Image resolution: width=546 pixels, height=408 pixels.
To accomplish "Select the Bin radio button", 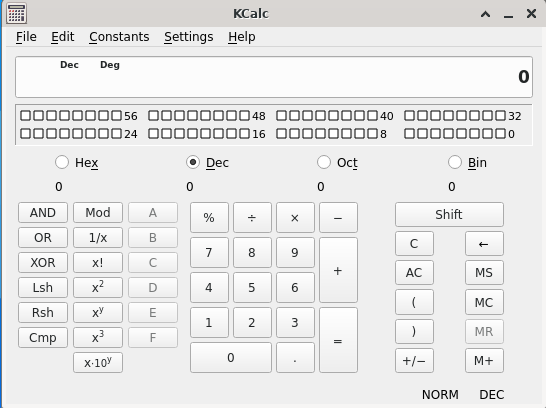I will pyautogui.click(x=454, y=162).
